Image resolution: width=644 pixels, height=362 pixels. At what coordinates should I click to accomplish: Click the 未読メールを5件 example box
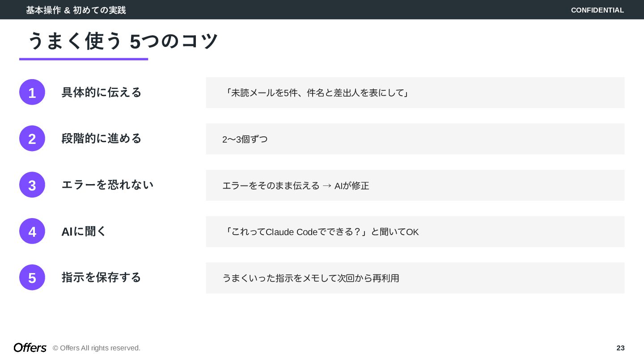coord(415,93)
